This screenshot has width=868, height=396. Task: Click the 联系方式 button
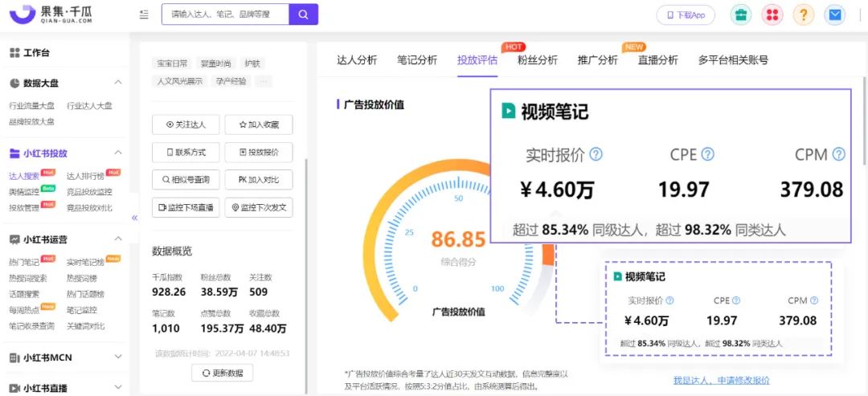[186, 153]
